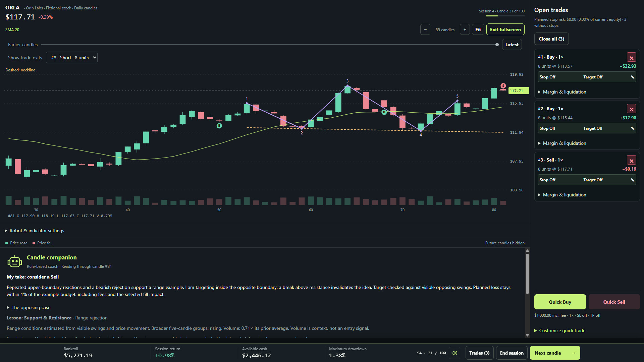Screen dimensions: 644x362
Task: Close trade #3 Sell with red X
Action: (631, 160)
